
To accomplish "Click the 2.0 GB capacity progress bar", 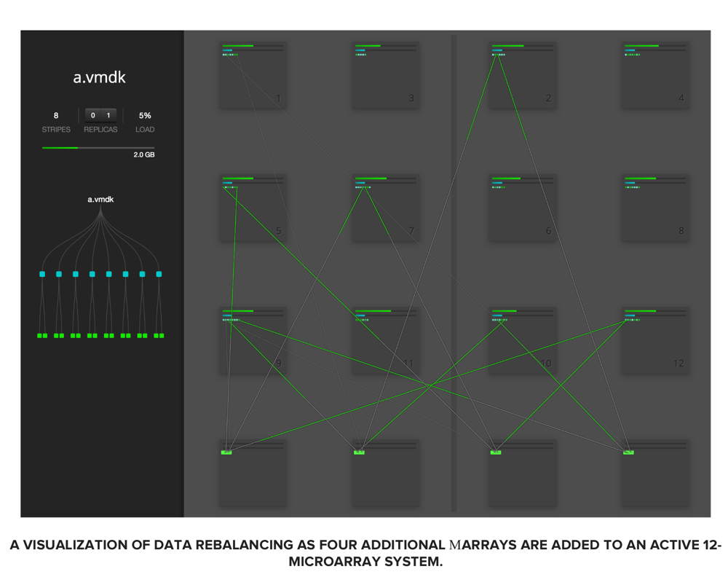I will click(98, 148).
